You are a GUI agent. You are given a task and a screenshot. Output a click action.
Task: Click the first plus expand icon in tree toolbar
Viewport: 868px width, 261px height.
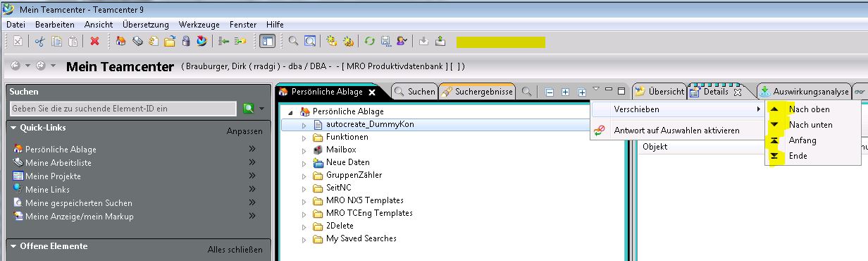tap(565, 92)
